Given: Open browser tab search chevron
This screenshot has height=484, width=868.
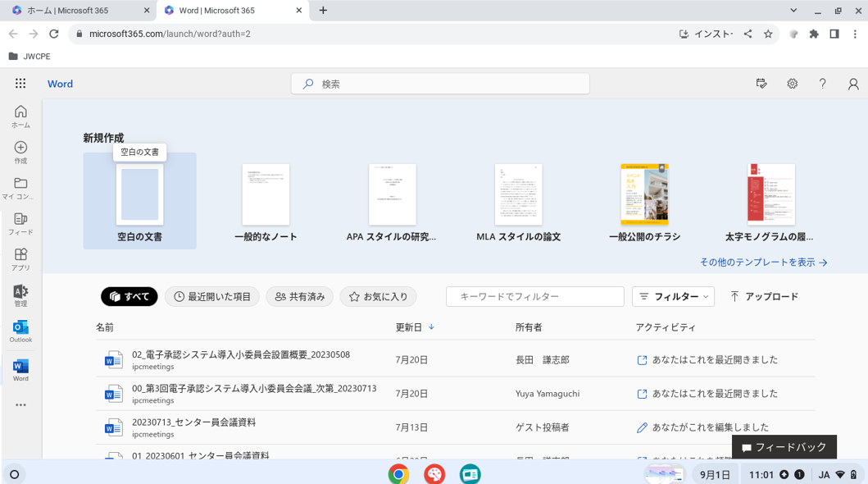Looking at the screenshot, I should [x=793, y=10].
